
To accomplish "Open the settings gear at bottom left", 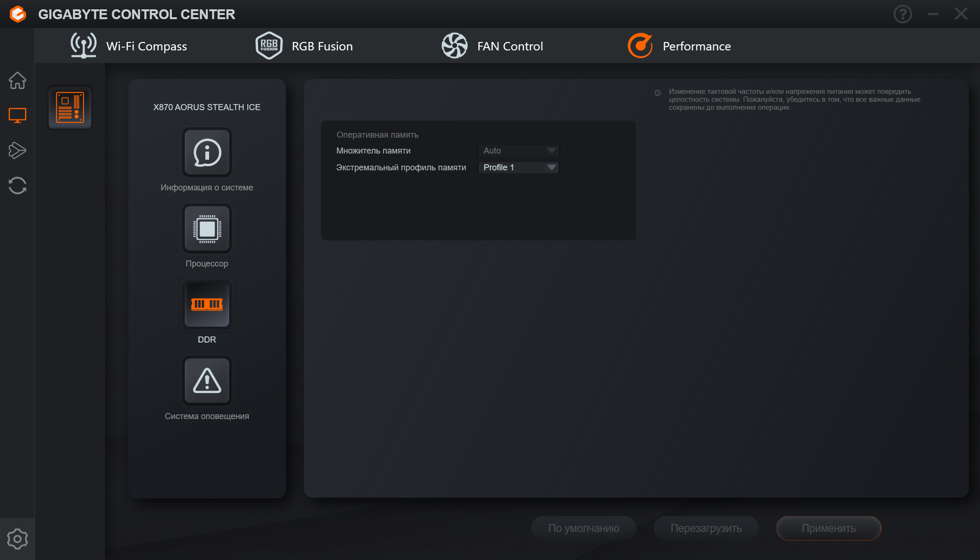I will pyautogui.click(x=17, y=539).
